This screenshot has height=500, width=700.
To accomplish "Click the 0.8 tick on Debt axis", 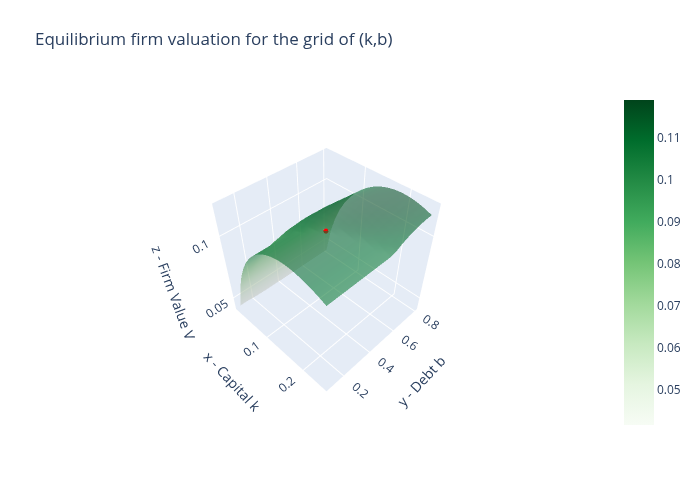I will (429, 322).
